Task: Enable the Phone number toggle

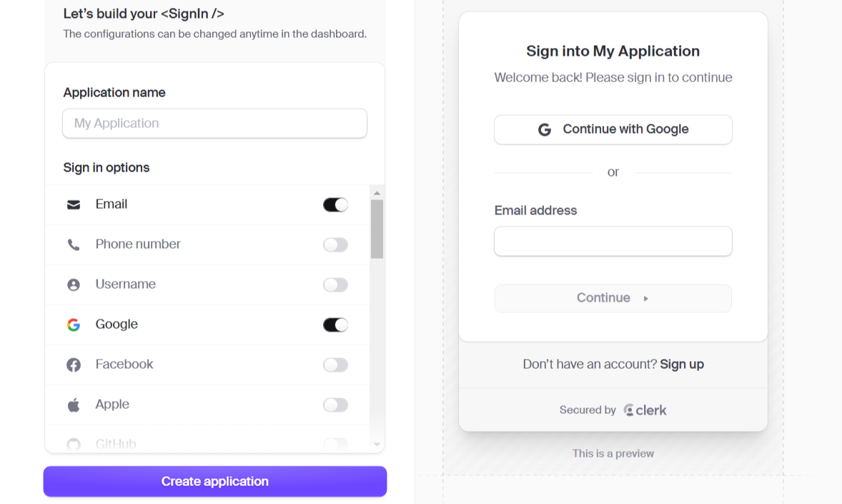Action: [335, 245]
